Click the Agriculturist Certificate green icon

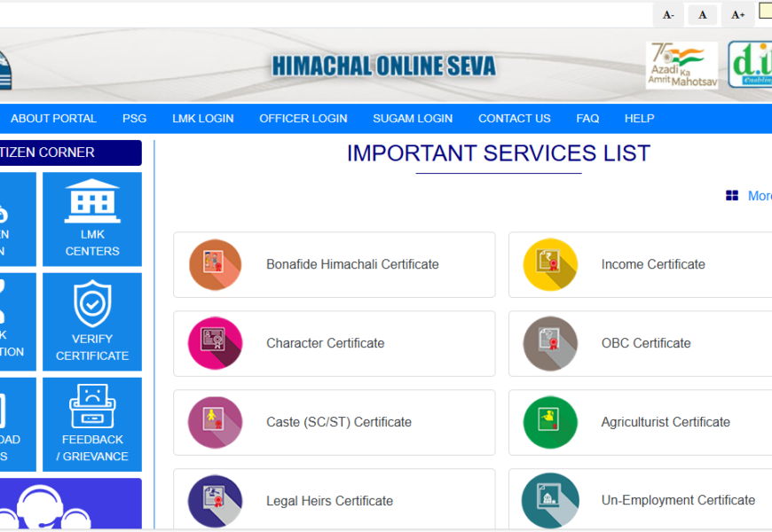[x=550, y=422]
